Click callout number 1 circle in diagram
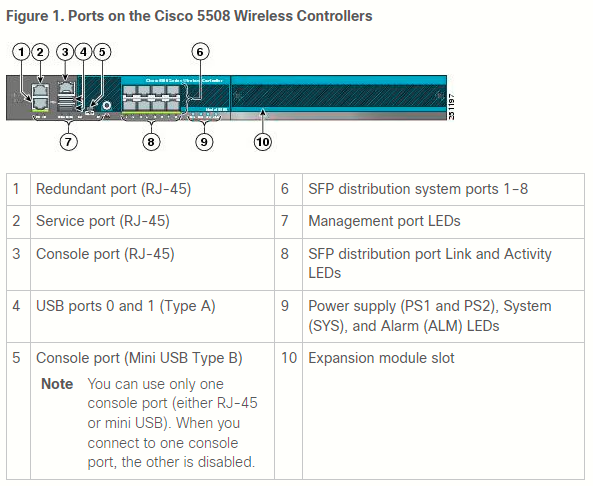593x486 pixels. [x=21, y=52]
